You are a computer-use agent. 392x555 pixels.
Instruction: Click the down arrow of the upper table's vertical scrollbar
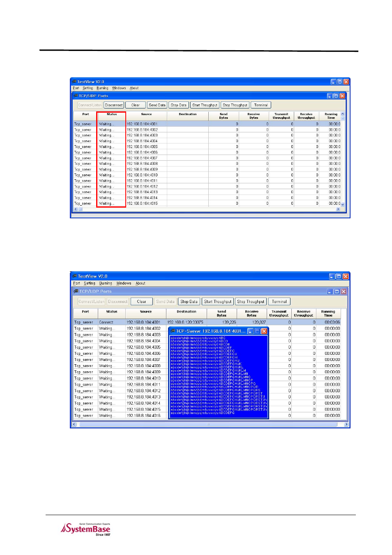[x=343, y=204]
